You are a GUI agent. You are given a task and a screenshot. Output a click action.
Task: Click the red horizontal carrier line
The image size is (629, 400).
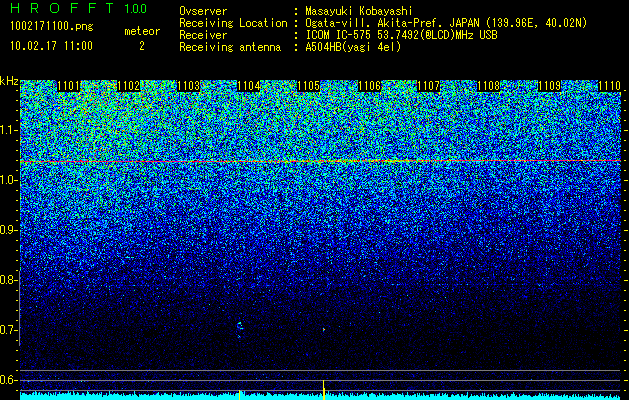coord(321,161)
